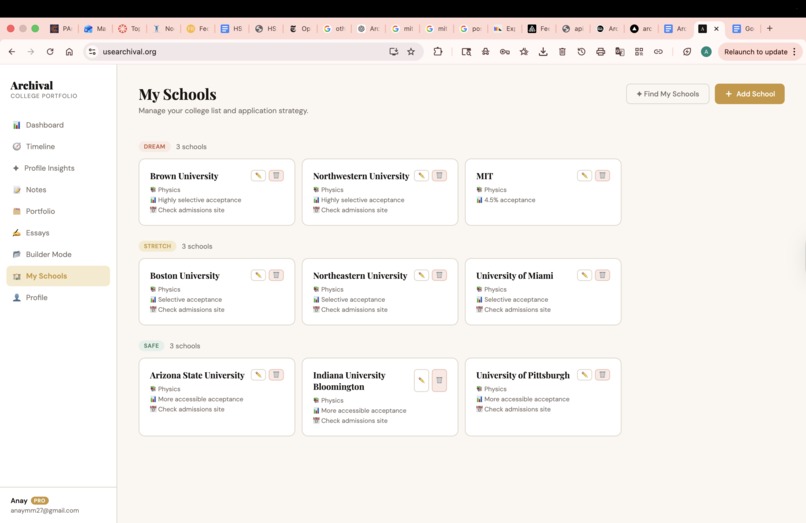
Task: Edit the University of Pittsburgh card
Action: point(584,375)
